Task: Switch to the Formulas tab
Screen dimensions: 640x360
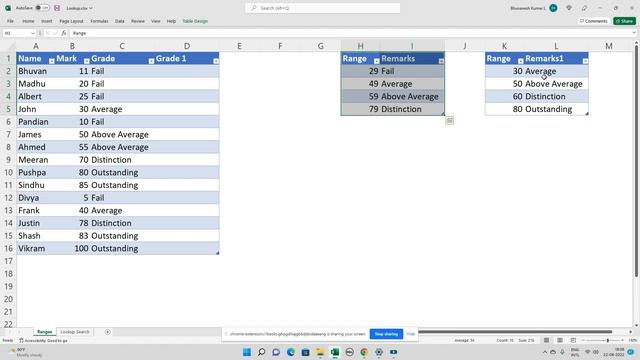Action: pos(99,21)
